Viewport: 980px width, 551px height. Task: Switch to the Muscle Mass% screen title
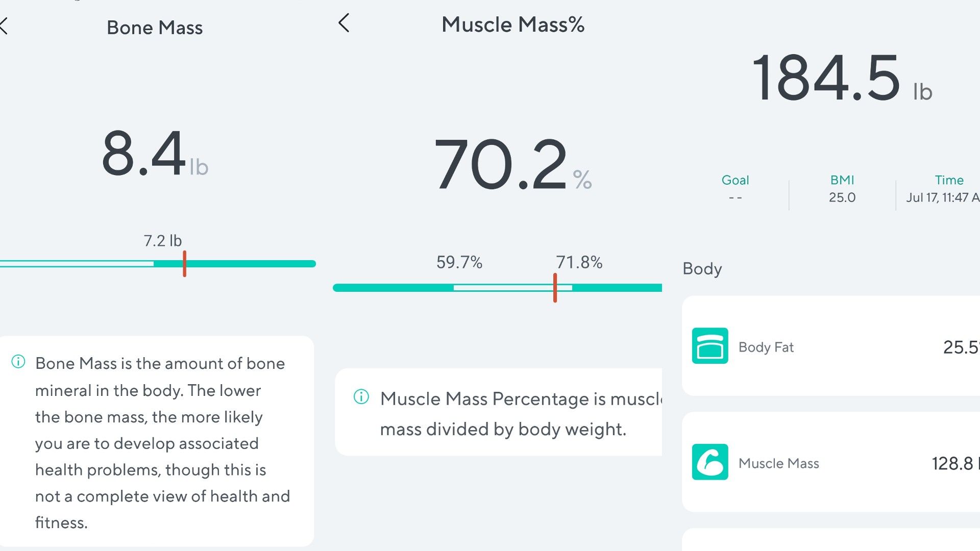(x=513, y=24)
